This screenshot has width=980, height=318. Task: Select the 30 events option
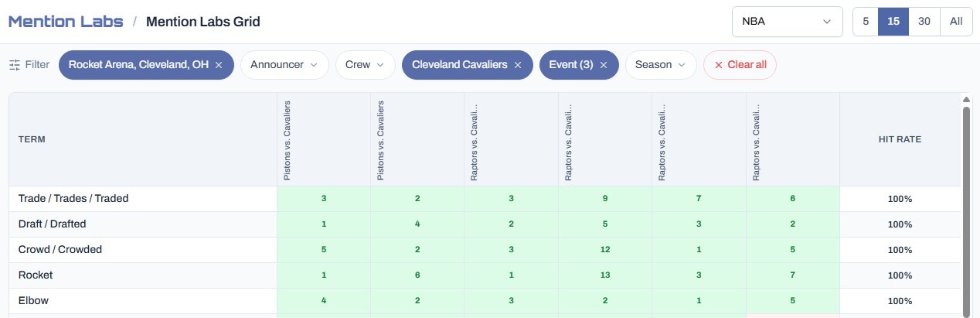coord(924,22)
